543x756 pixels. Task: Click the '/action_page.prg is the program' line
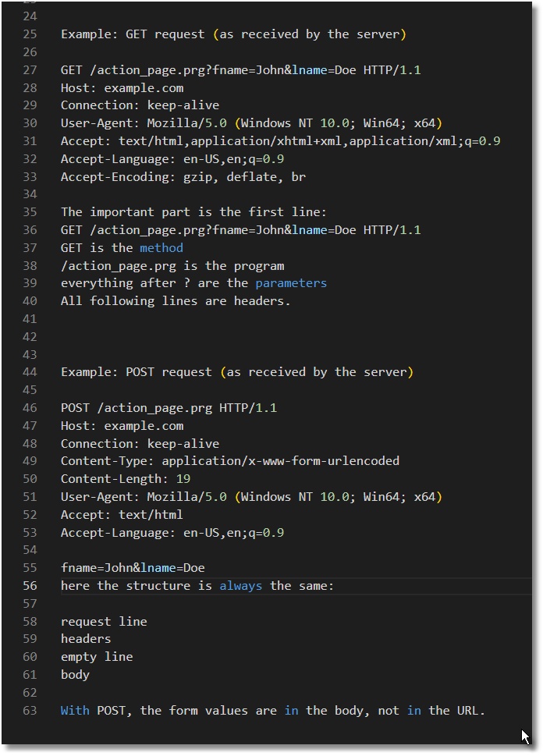(172, 266)
